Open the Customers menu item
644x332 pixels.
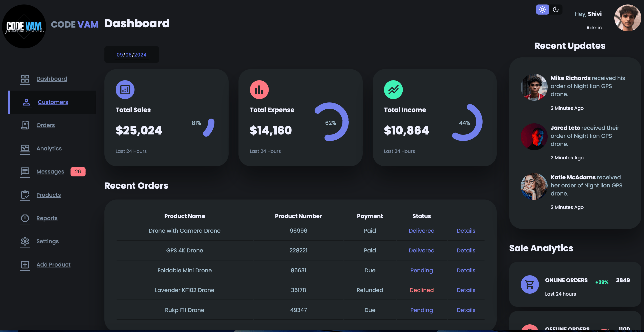[x=53, y=102]
